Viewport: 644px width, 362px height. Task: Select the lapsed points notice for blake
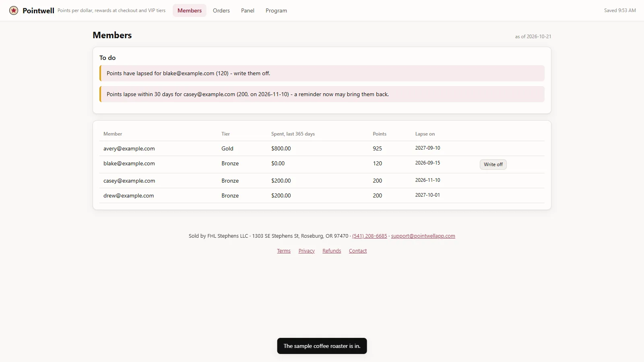point(322,73)
